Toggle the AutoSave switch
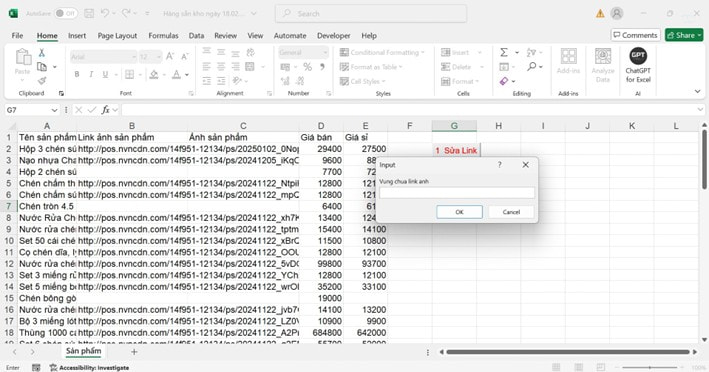The image size is (709, 372). pos(66,14)
